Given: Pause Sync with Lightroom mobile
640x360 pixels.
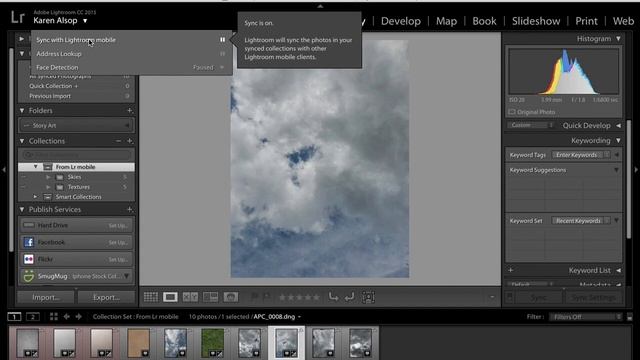Looking at the screenshot, I should pyautogui.click(x=222, y=40).
